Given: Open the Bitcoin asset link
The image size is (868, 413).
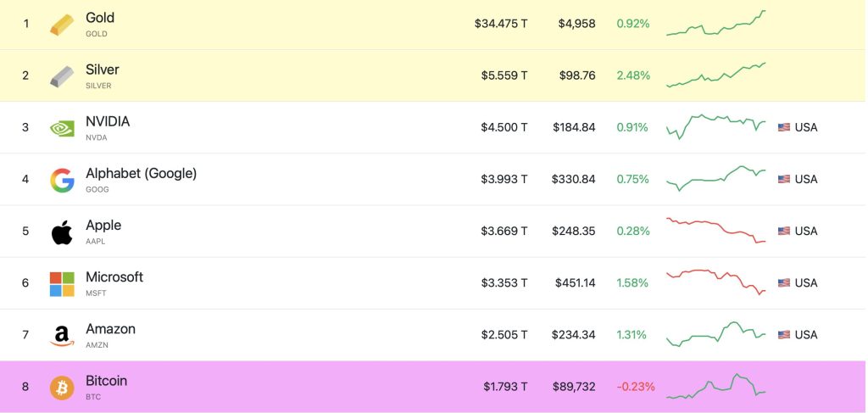Looking at the screenshot, I should point(106,381).
